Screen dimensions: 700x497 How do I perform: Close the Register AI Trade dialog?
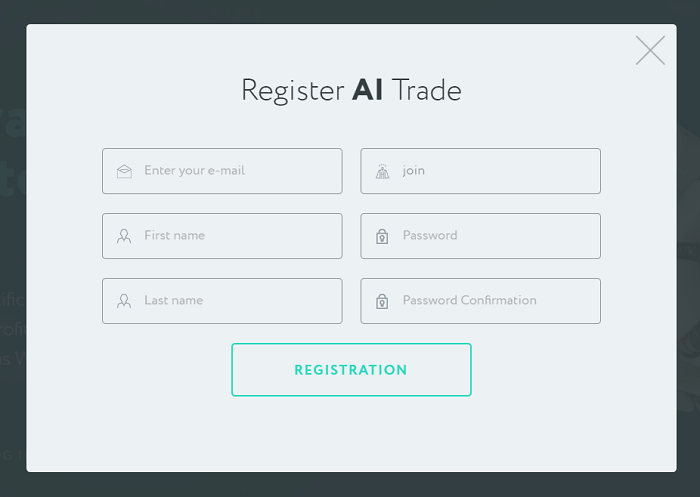(x=650, y=50)
